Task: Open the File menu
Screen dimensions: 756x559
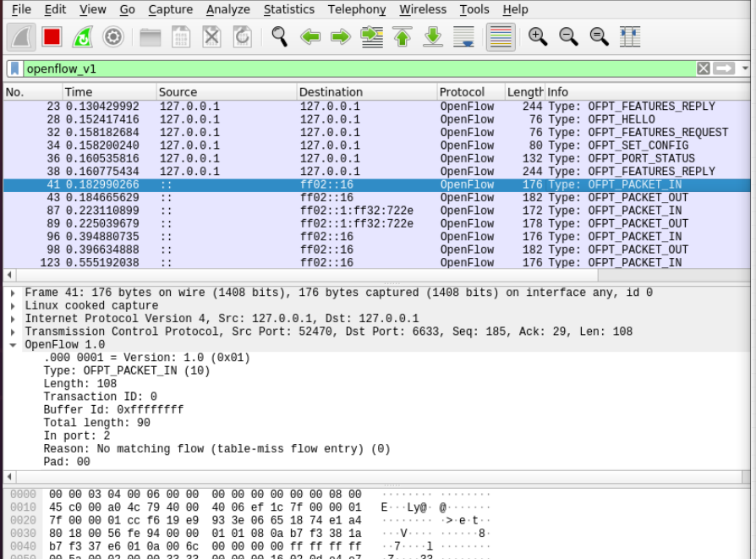Action: tap(21, 9)
